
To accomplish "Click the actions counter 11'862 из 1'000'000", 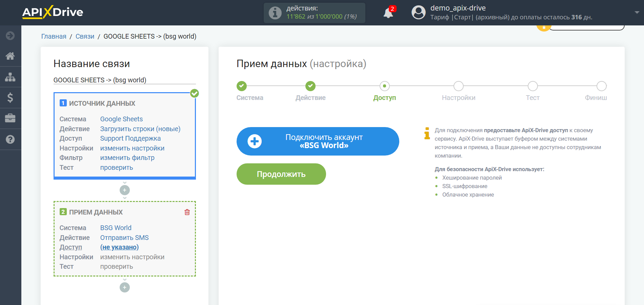I will click(x=322, y=17).
